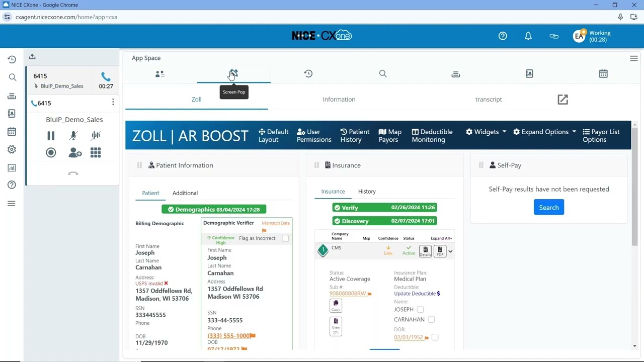The width and height of the screenshot is (644, 362).
Task: Switch to the Information tab
Action: point(339,100)
